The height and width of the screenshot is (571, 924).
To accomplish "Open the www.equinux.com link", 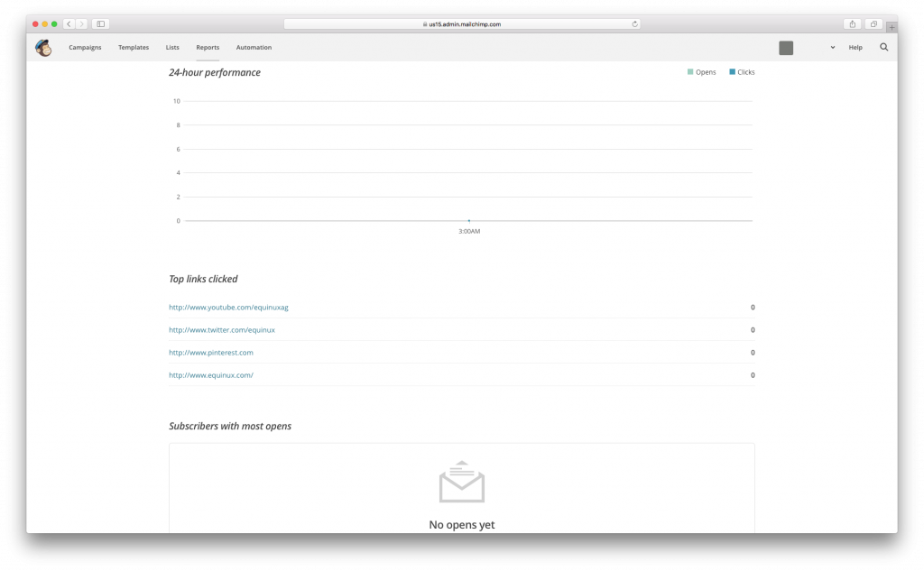I will click(211, 374).
